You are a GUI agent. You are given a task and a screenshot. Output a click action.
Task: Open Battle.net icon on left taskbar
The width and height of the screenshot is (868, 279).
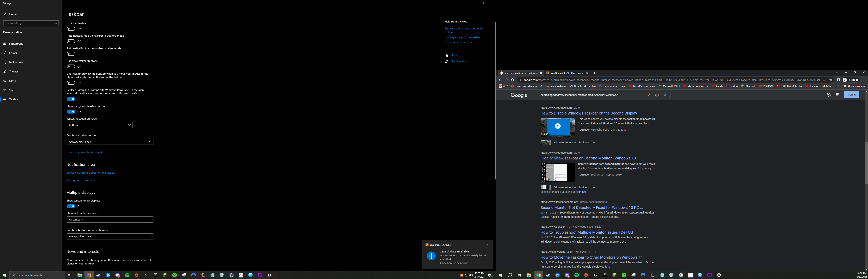tap(108, 275)
